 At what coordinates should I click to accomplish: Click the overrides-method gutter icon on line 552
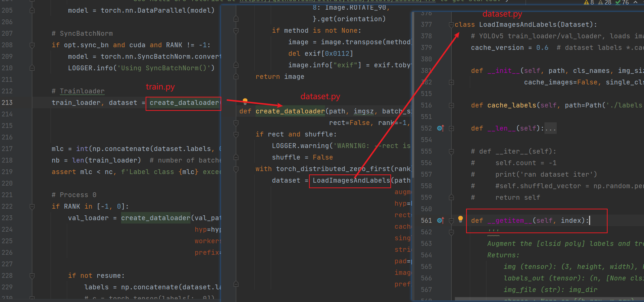(x=440, y=128)
